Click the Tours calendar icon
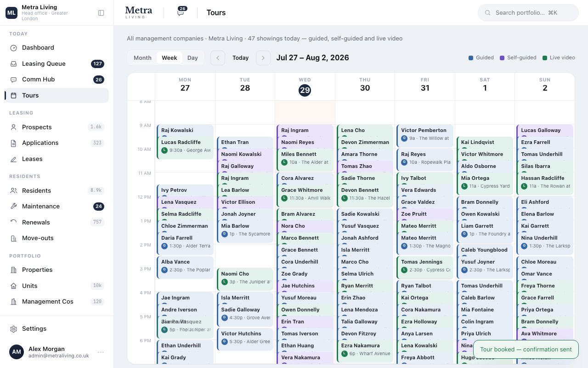588x368 pixels. pyautogui.click(x=14, y=96)
